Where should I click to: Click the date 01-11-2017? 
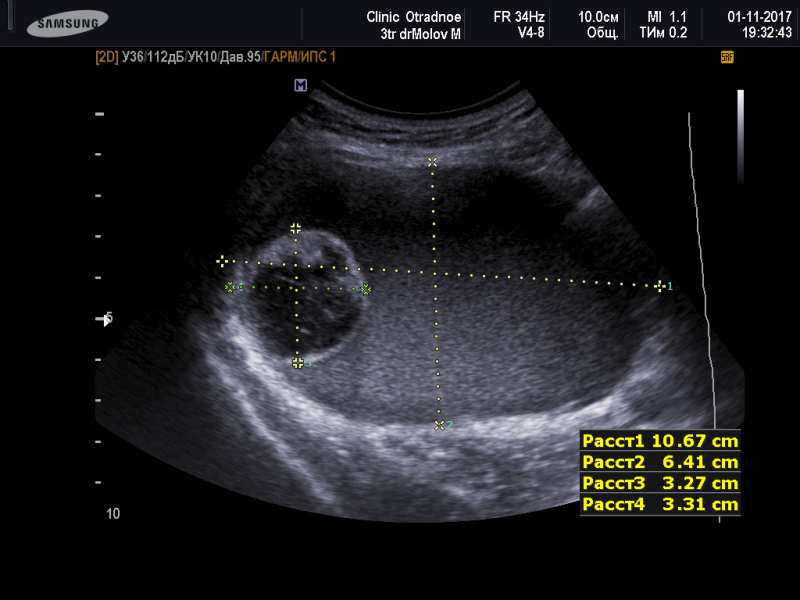pyautogui.click(x=759, y=17)
